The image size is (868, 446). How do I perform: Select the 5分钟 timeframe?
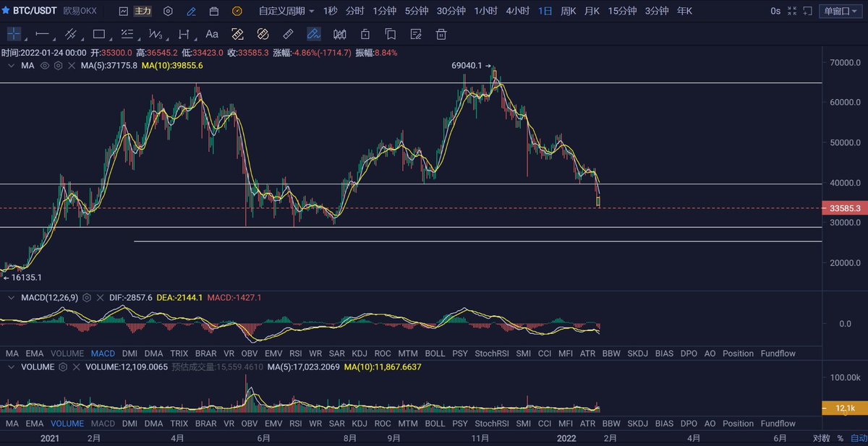416,12
